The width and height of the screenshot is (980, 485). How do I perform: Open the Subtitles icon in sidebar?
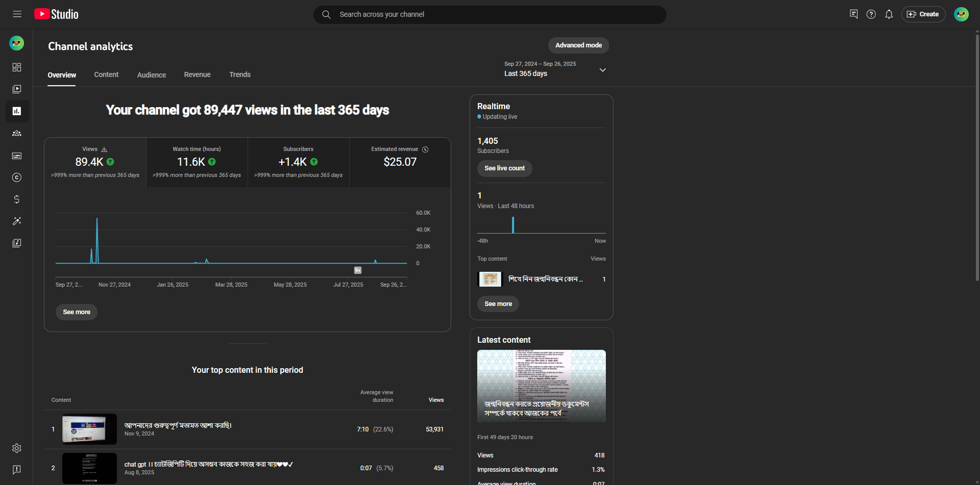pos(17,156)
